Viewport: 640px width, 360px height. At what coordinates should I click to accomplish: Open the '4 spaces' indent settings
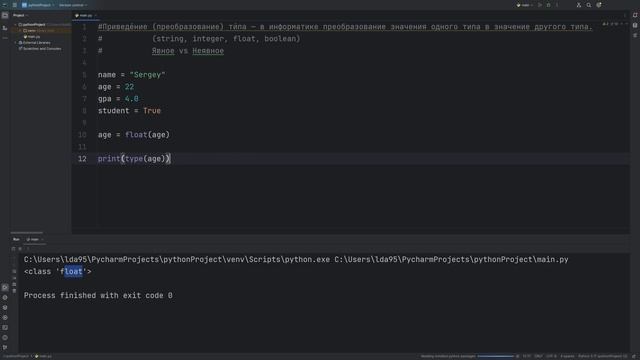[567, 356]
